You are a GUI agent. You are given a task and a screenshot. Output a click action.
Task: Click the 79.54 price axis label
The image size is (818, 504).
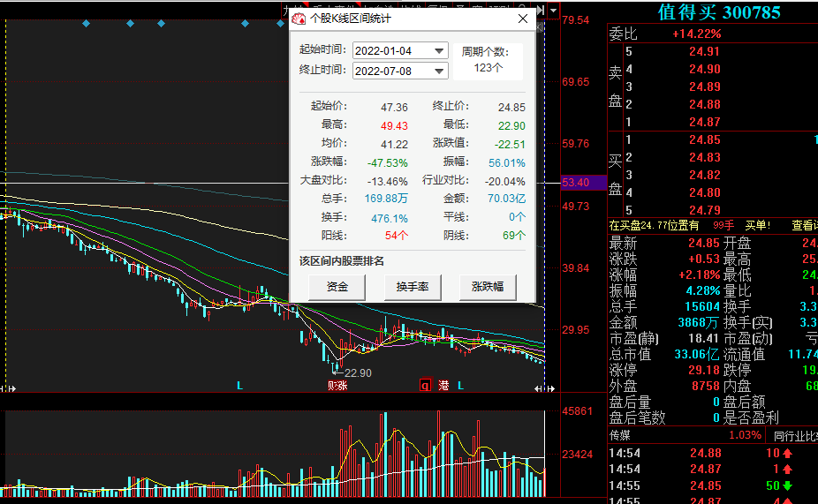tap(575, 20)
